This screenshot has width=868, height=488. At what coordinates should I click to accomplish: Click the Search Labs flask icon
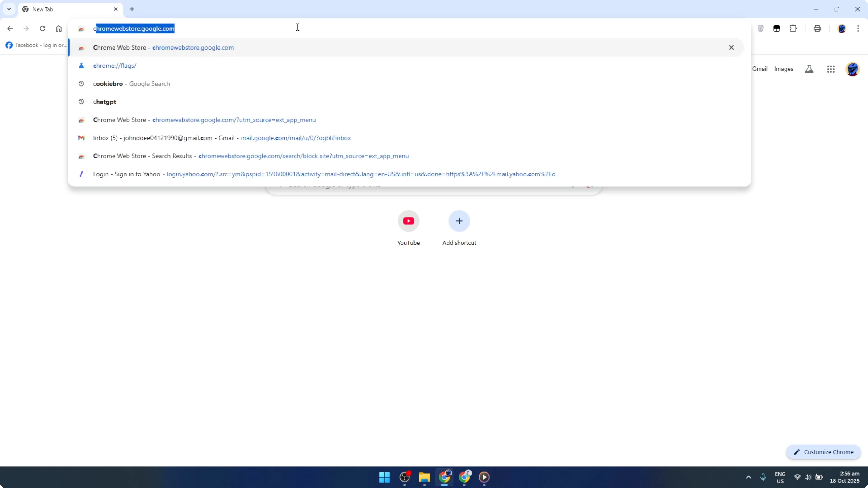point(809,69)
